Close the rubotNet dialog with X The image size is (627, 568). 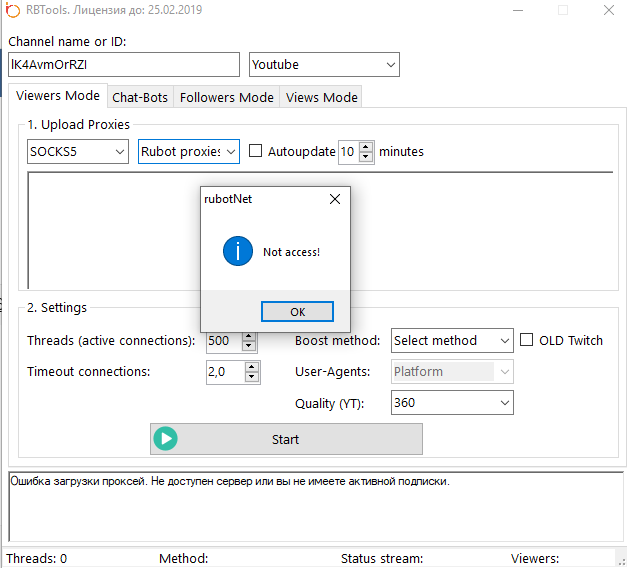(335, 199)
